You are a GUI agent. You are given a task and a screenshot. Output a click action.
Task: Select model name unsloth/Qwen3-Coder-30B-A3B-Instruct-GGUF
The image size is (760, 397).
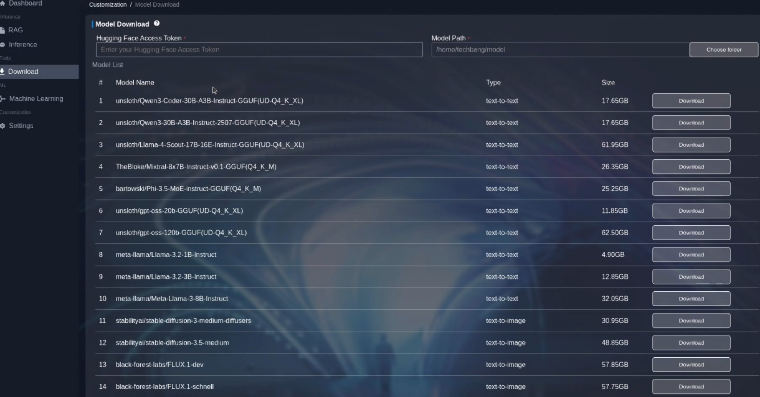(x=209, y=101)
